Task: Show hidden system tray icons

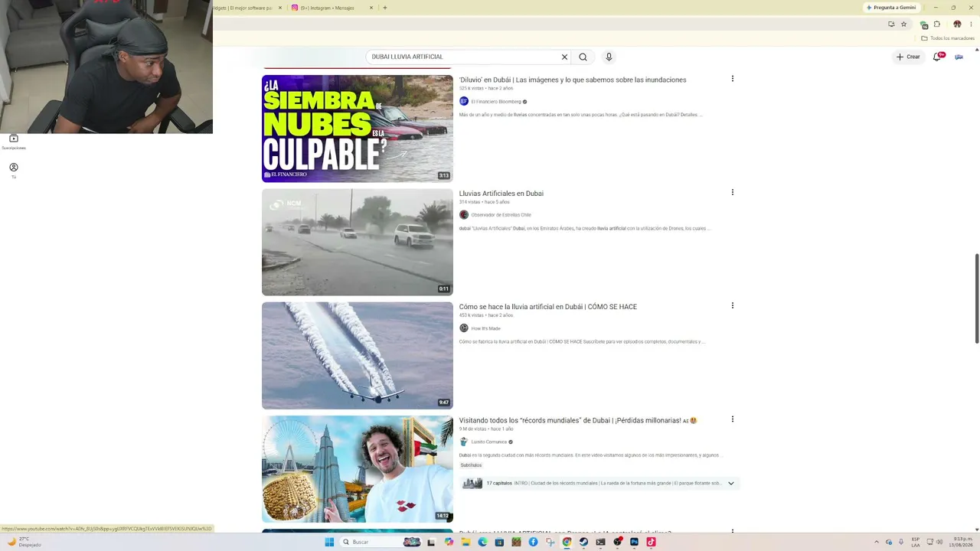Action: click(877, 542)
